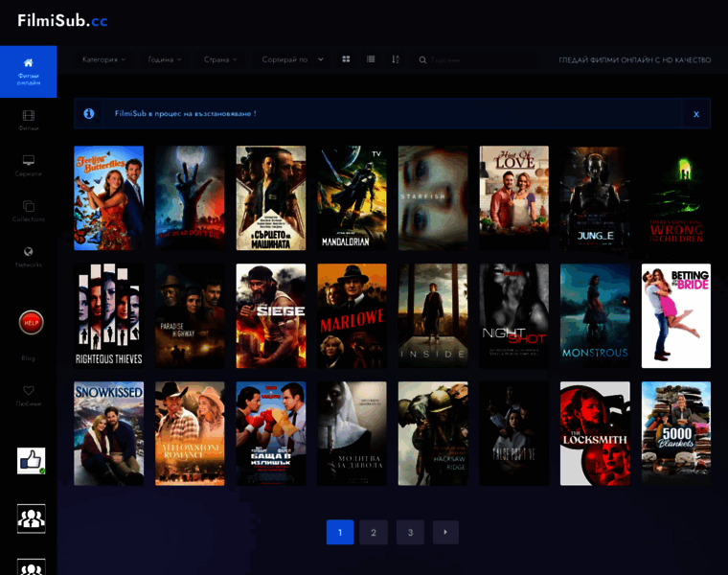Select page 1 in pagination
728x575 pixels.
(x=340, y=532)
